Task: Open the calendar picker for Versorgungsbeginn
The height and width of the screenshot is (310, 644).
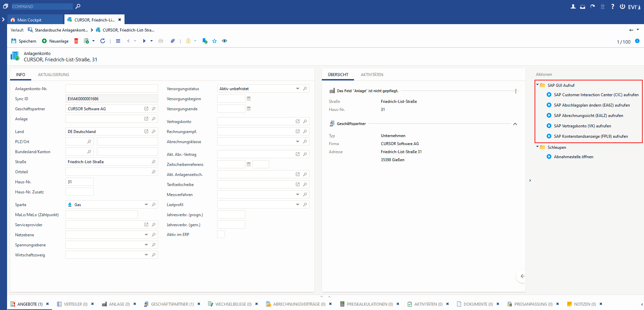Action: tap(249, 99)
